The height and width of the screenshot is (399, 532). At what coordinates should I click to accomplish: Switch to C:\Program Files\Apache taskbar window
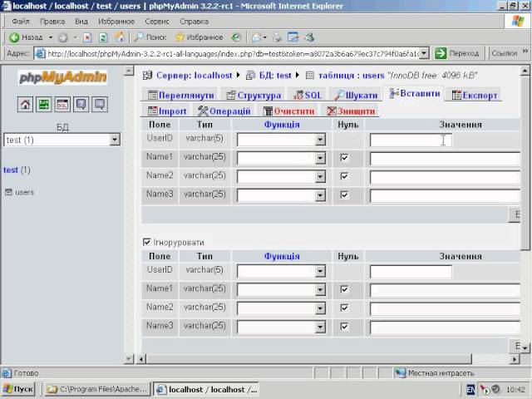pyautogui.click(x=97, y=389)
